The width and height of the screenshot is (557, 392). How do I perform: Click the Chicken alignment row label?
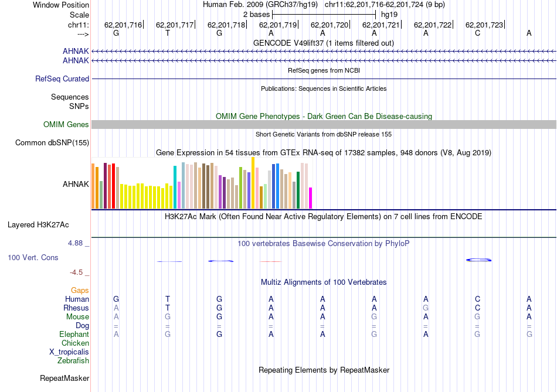pyautogui.click(x=75, y=343)
